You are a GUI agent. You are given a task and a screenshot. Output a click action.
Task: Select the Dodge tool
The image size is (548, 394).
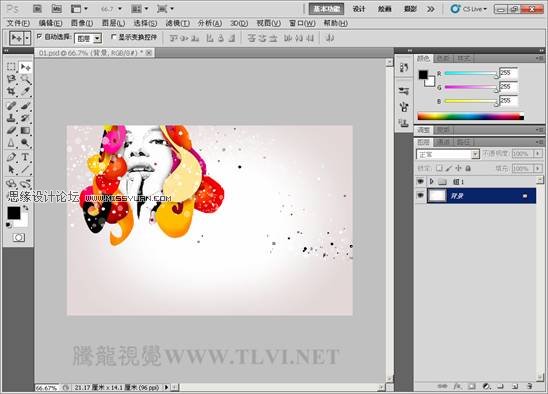click(x=25, y=143)
